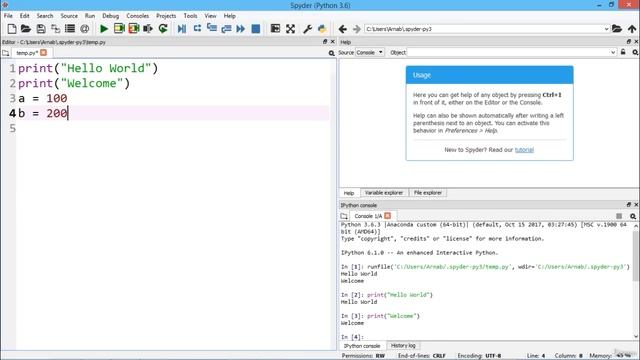Screen dimensions: 640x360
Task: Switch to the File explorer tab
Action: point(428,193)
